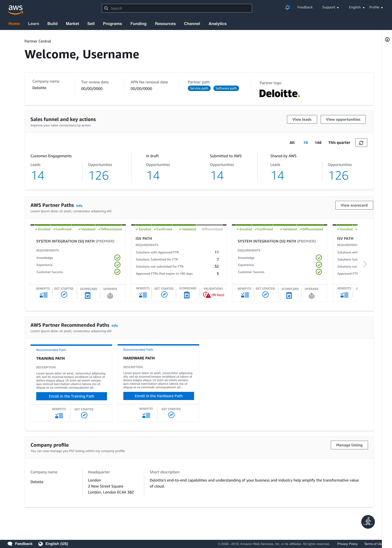Screen dimensions: 392x548
Task: Expand the English language dropdown in header
Action: click(357, 7)
